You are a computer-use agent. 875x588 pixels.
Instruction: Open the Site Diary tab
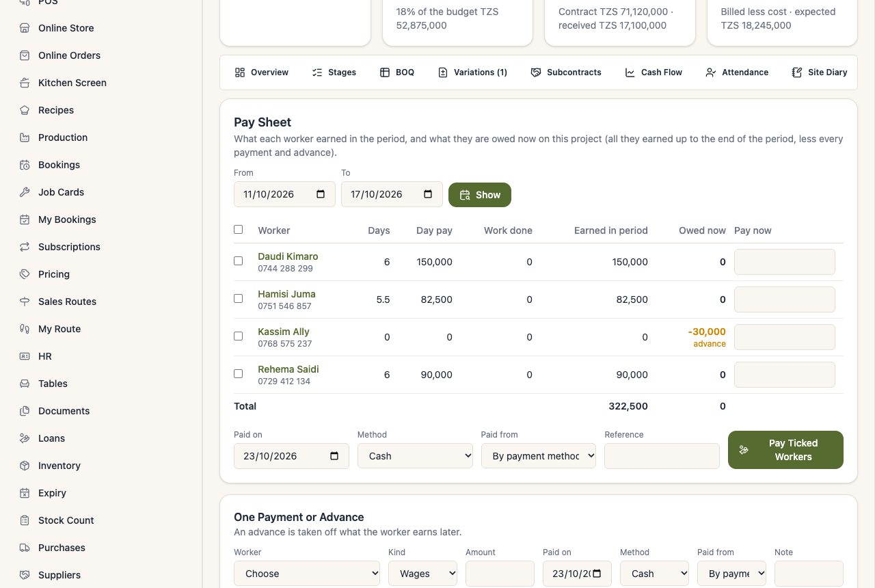point(820,72)
